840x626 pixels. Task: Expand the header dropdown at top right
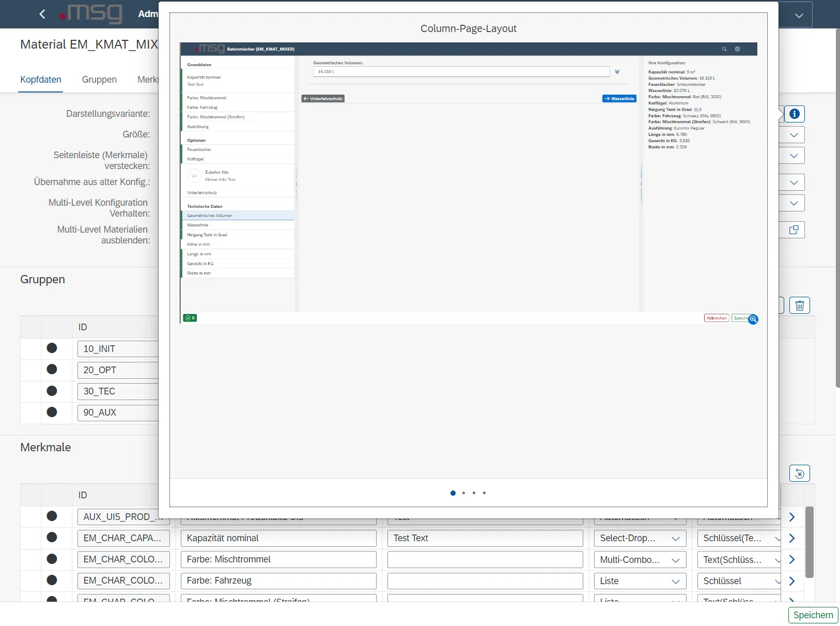point(799,16)
